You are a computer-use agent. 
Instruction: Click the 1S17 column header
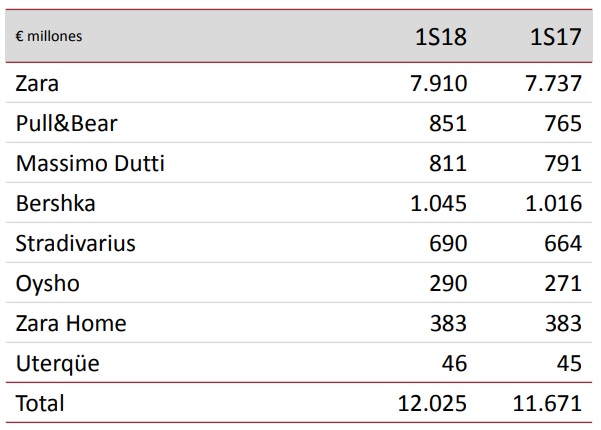[x=555, y=37]
